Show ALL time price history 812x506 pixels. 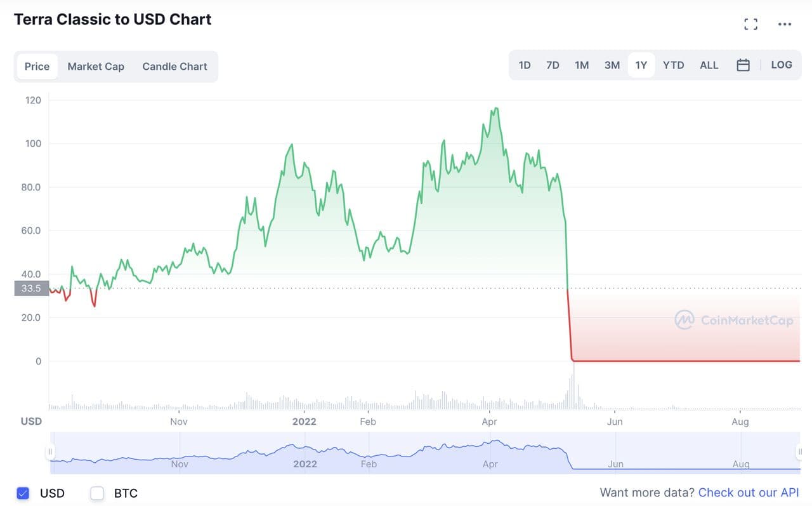(709, 65)
